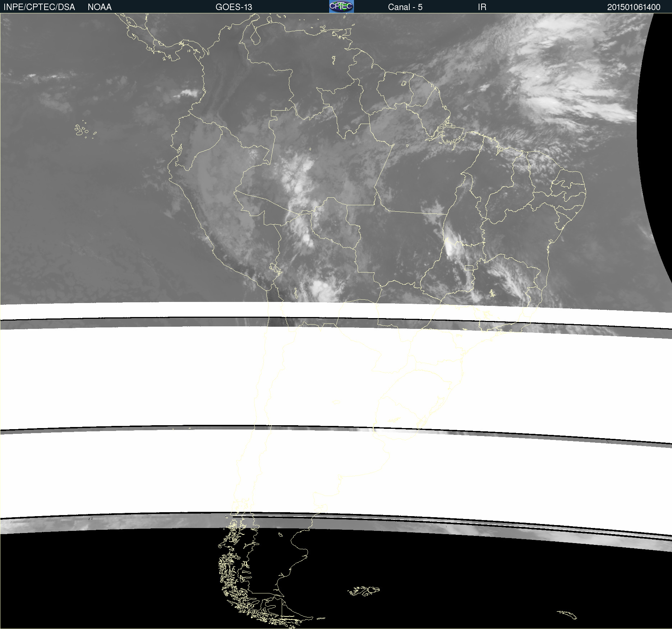This screenshot has width=672, height=629.
Task: Click the NOAA label in header
Action: coord(100,7)
